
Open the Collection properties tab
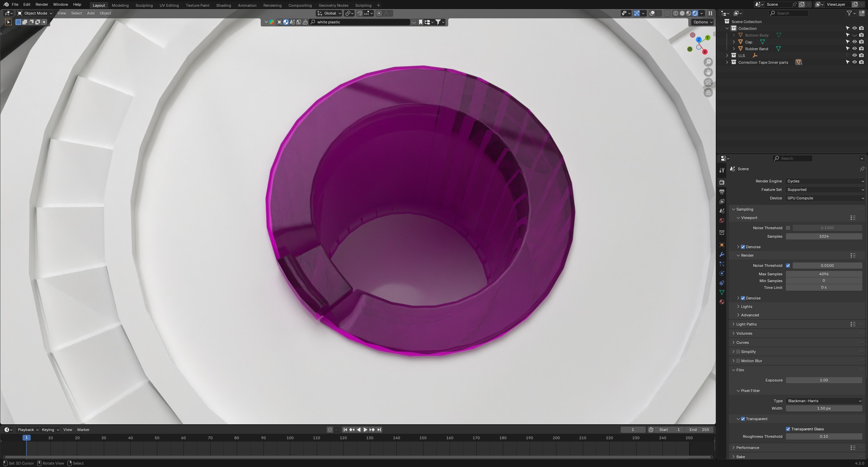click(722, 233)
